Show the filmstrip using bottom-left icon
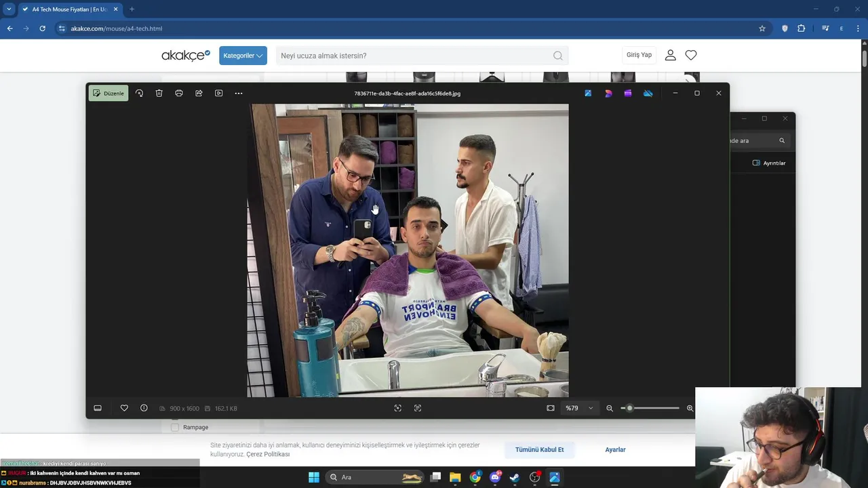 pos(98,408)
